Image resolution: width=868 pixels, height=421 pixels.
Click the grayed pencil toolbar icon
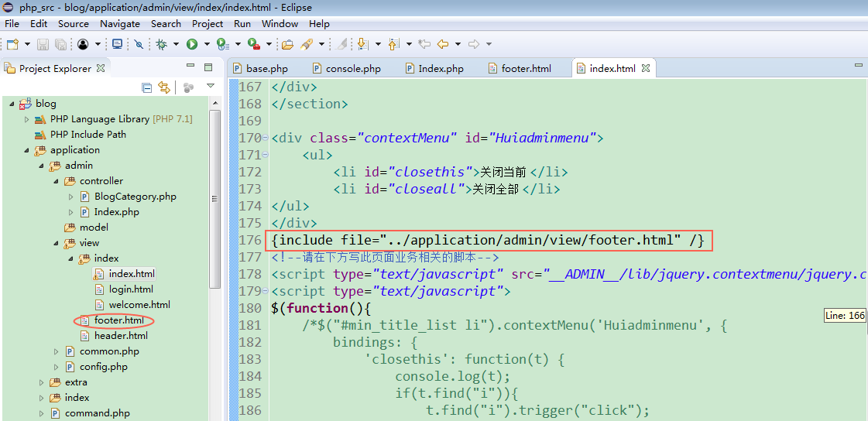coord(341,44)
